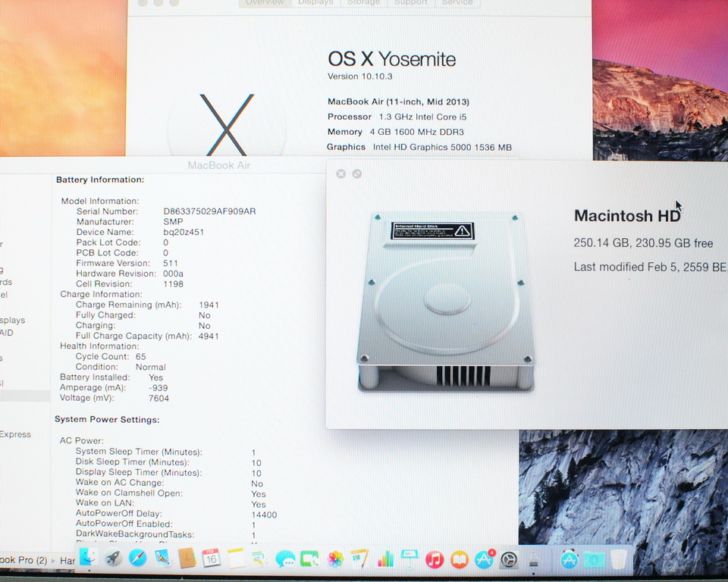Click Amperage value -939
This screenshot has height=582, width=728.
click(x=158, y=388)
